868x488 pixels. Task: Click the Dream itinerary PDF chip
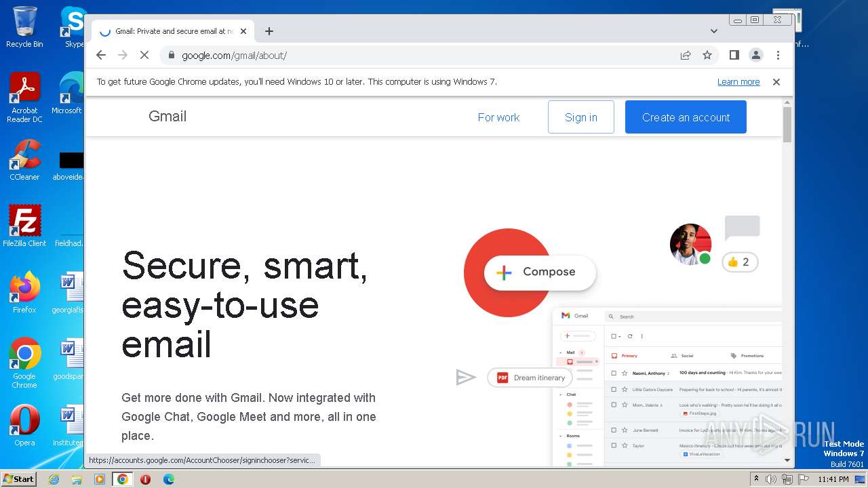pyautogui.click(x=531, y=378)
